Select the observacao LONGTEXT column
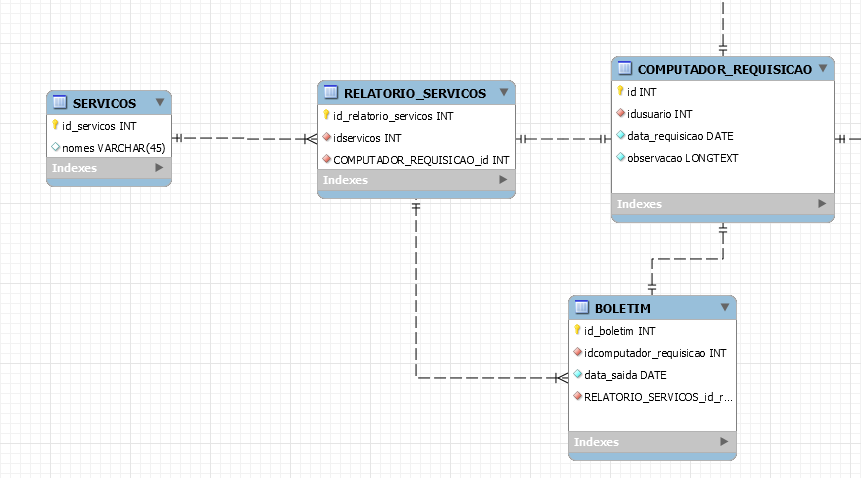 coord(723,158)
